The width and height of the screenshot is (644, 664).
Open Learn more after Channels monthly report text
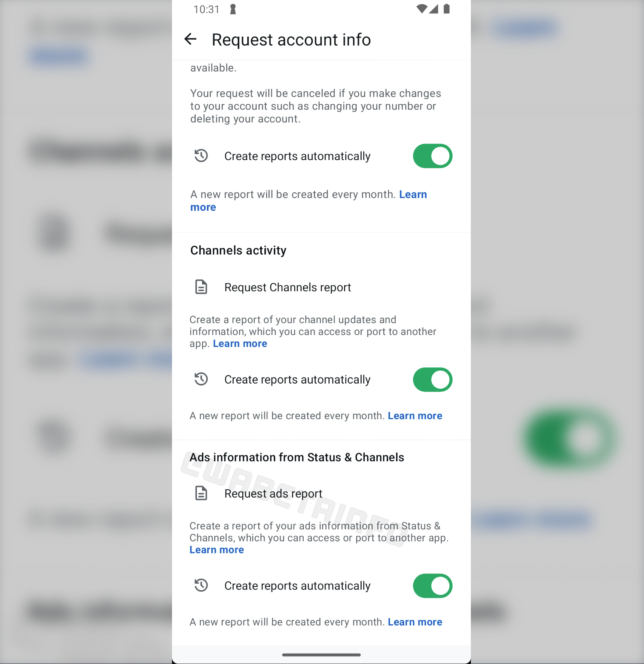point(415,416)
